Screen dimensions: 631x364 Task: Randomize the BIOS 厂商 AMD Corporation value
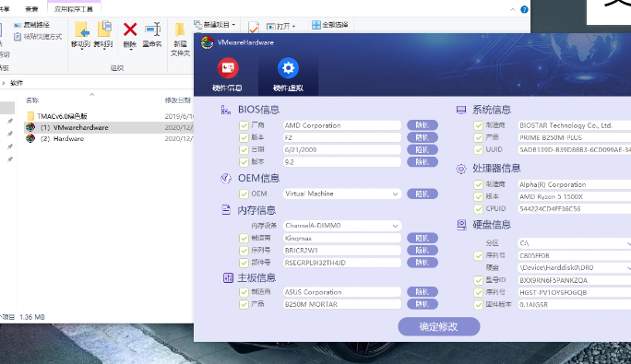(423, 125)
